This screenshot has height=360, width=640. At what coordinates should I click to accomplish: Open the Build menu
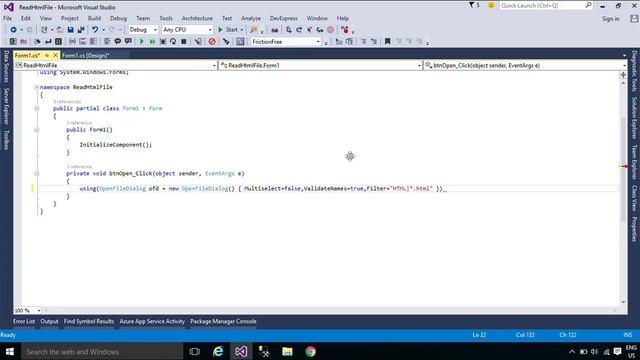coord(94,18)
